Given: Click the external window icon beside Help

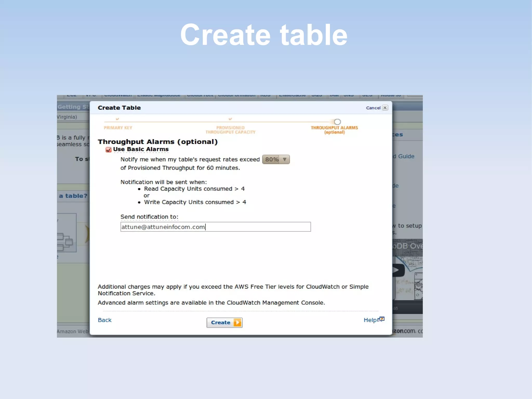Looking at the screenshot, I should point(381,319).
